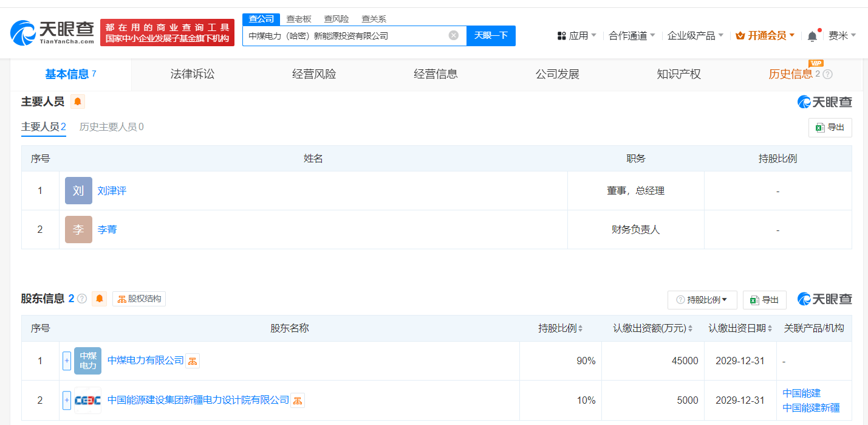Switch to the 法律诉讼 tab
Viewport: 868px width, 425px height.
(193, 74)
